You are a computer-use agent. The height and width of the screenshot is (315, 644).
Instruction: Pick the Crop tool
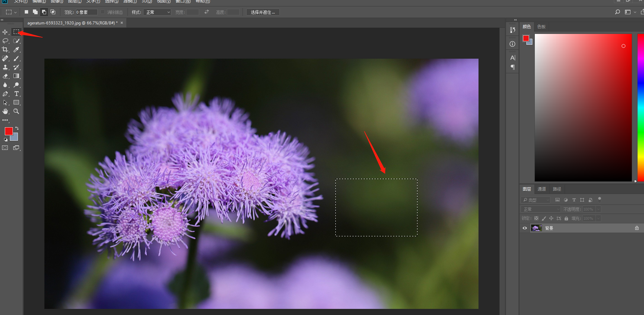coord(5,50)
